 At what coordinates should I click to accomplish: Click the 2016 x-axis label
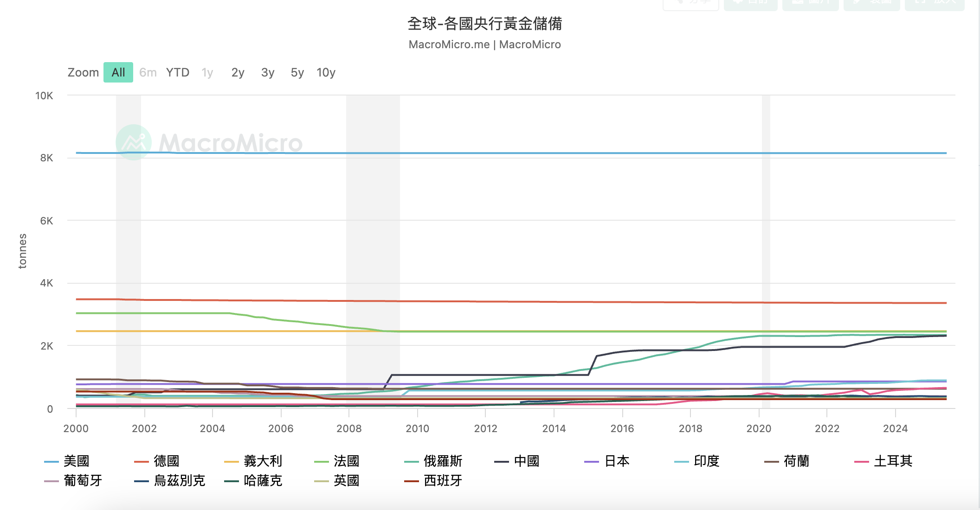[622, 428]
